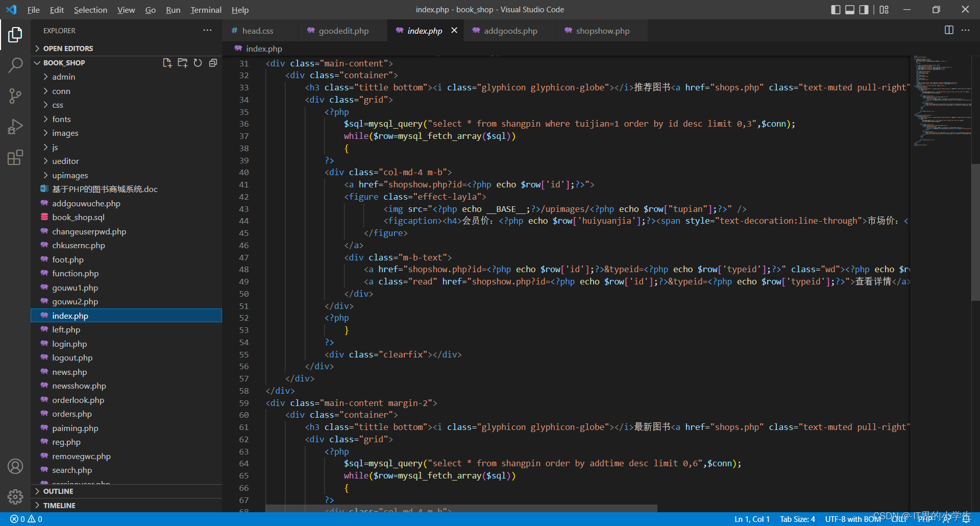
Task: Expand the upimages folder
Action: click(x=70, y=175)
